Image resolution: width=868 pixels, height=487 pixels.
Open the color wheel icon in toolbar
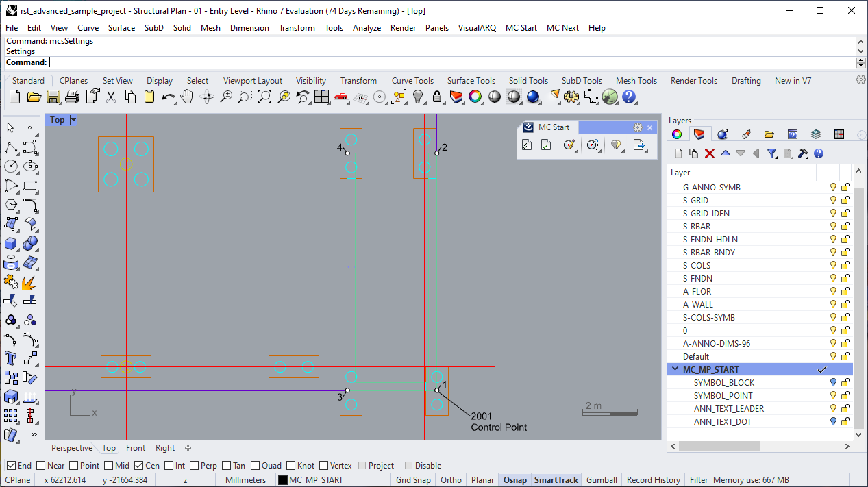click(475, 97)
